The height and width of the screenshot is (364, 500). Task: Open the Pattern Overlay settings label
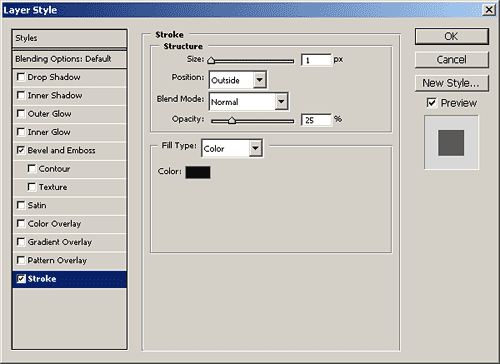[57, 260]
